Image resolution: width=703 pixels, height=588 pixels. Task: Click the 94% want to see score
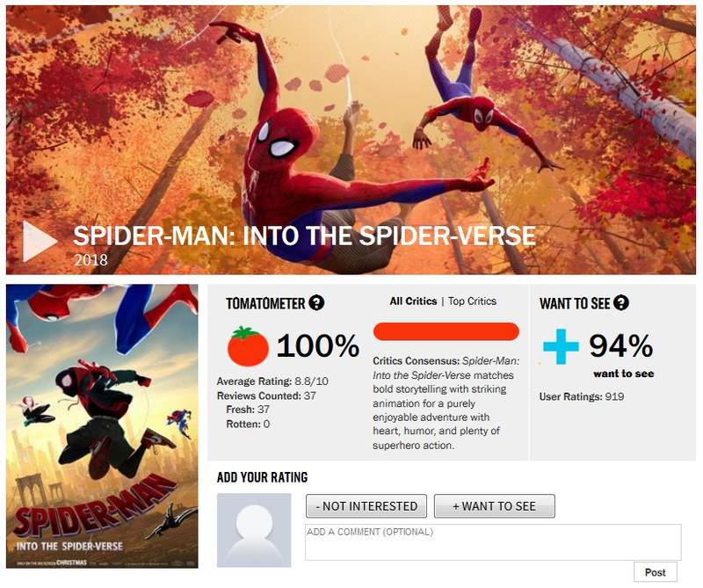pos(620,345)
